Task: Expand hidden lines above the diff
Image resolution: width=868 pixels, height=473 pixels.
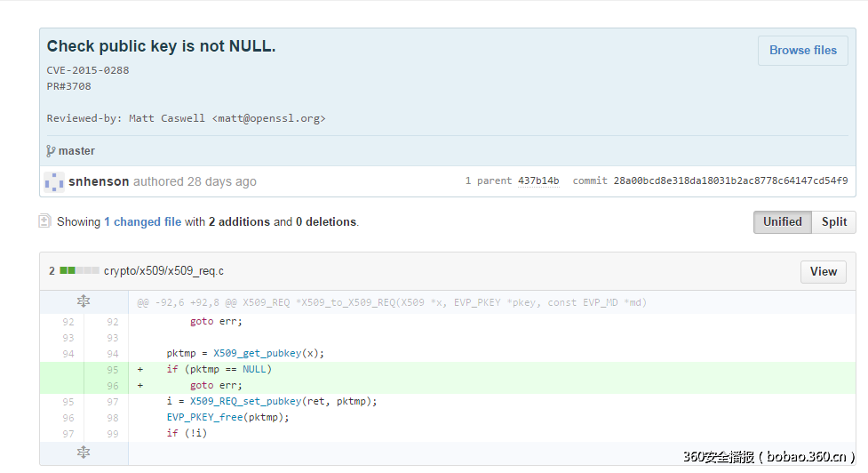Action: pos(84,302)
